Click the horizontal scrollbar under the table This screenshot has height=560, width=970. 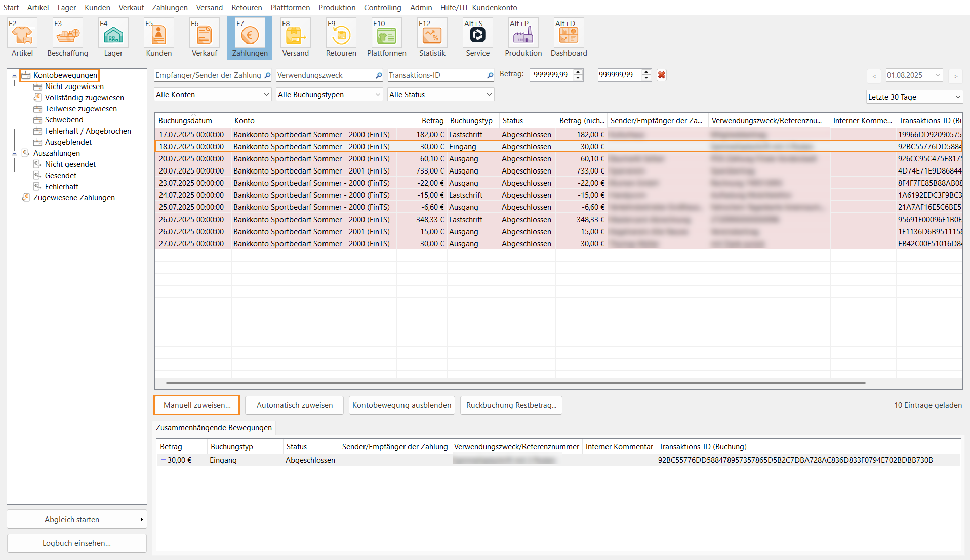(515, 383)
